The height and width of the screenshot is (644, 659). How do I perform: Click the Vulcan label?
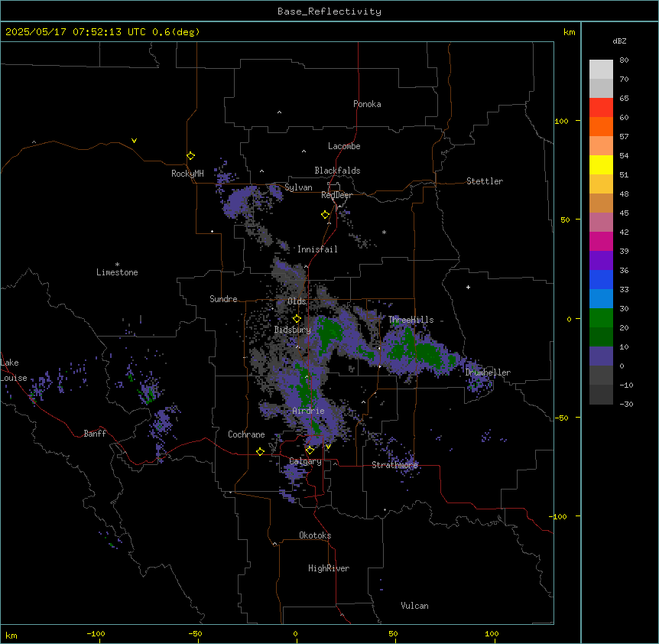[x=414, y=606]
